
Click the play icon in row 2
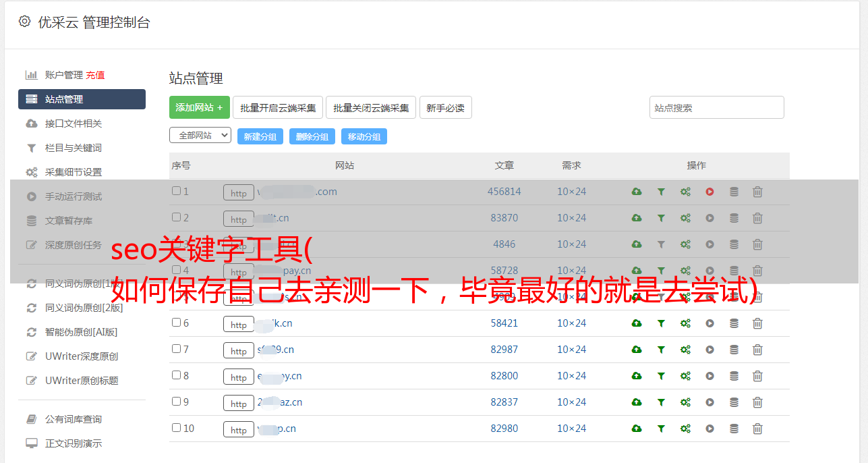[x=710, y=218]
